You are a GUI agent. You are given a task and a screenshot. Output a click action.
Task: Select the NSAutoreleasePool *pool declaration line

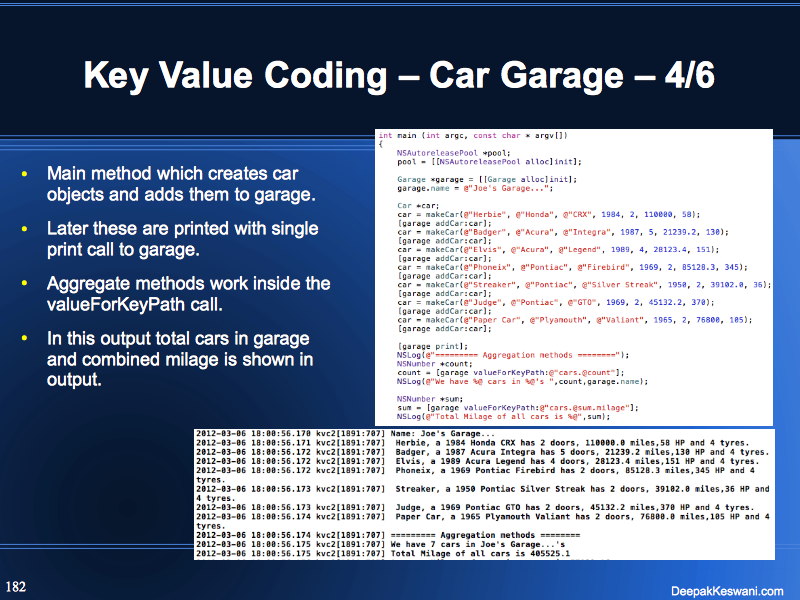[x=450, y=152]
